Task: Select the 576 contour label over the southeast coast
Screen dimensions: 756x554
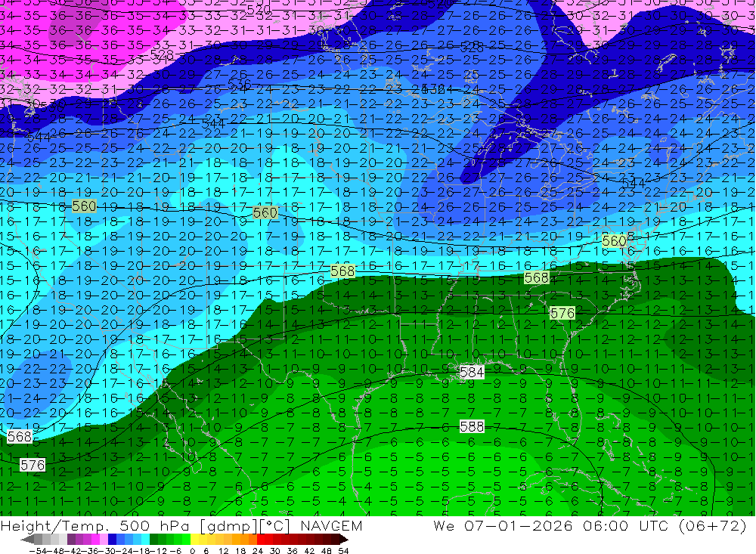Action: point(562,314)
